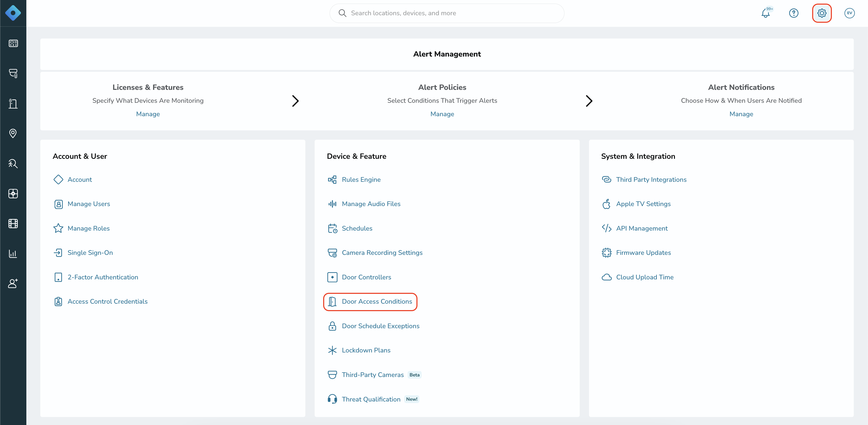The image size is (868, 425).
Task: Click Manage under Licenses & Features
Action: tap(148, 114)
